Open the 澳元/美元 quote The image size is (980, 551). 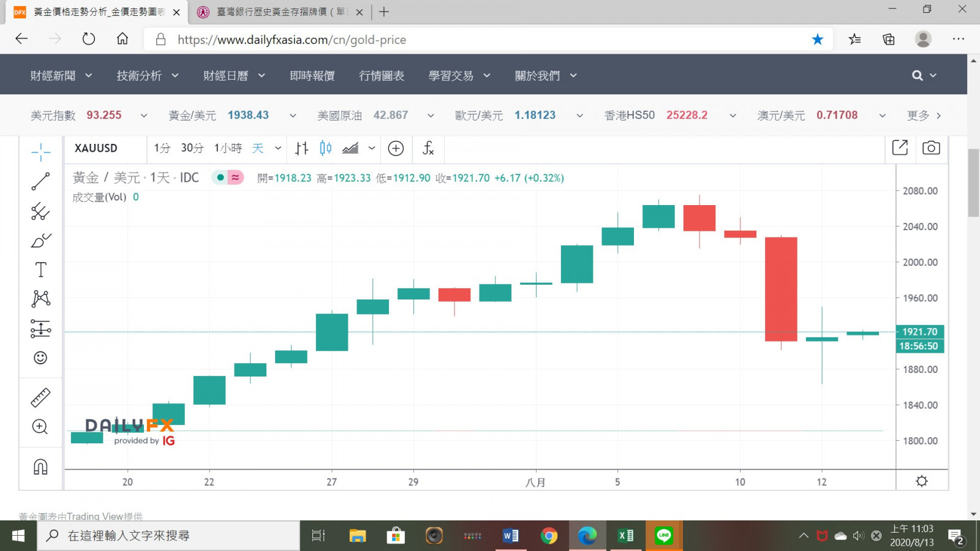click(x=807, y=115)
